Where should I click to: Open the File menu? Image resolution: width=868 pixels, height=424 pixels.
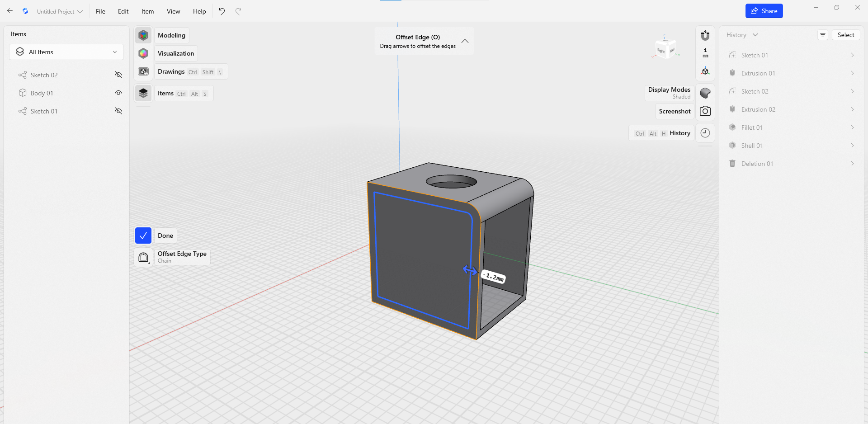click(x=100, y=11)
